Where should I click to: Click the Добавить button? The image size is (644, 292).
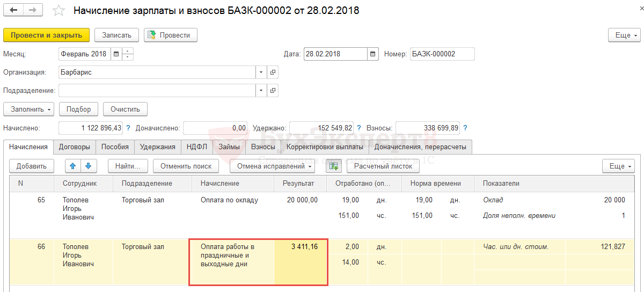coord(32,166)
